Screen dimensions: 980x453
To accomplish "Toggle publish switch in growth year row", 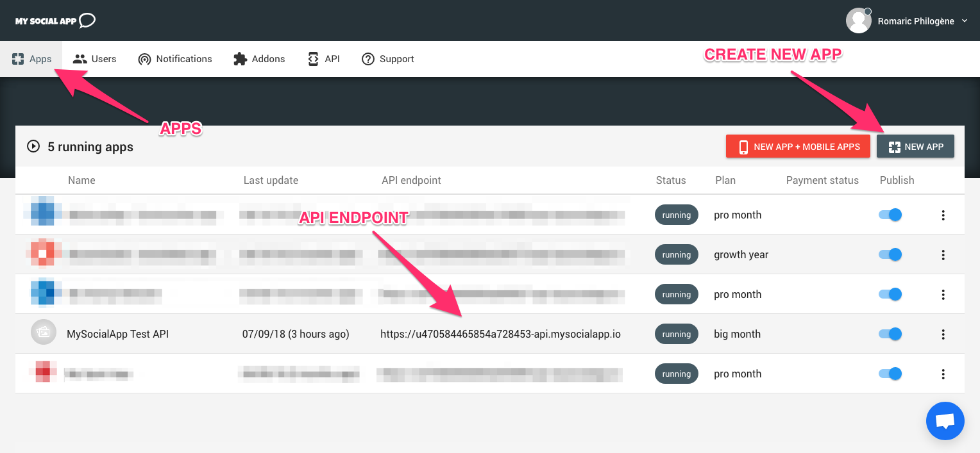I will [890, 254].
